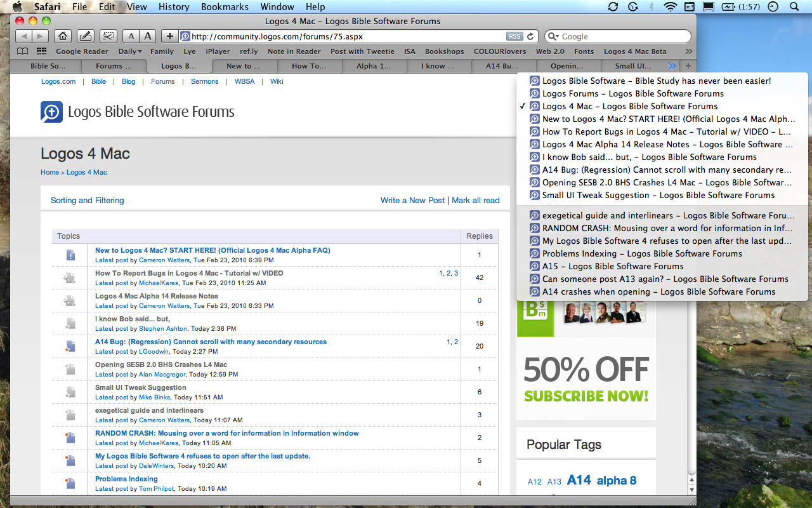Click Write a New Post
Image resolution: width=812 pixels, height=508 pixels.
click(412, 200)
